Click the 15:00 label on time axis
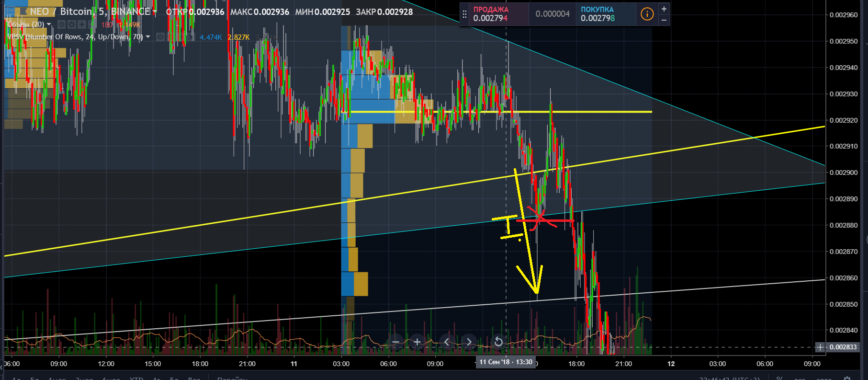Screen dimensions: 868x380 click(153, 364)
